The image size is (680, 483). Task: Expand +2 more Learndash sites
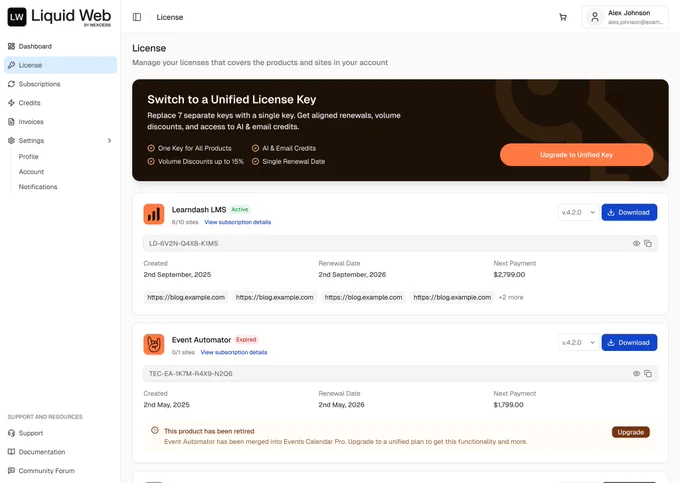pyautogui.click(x=511, y=297)
